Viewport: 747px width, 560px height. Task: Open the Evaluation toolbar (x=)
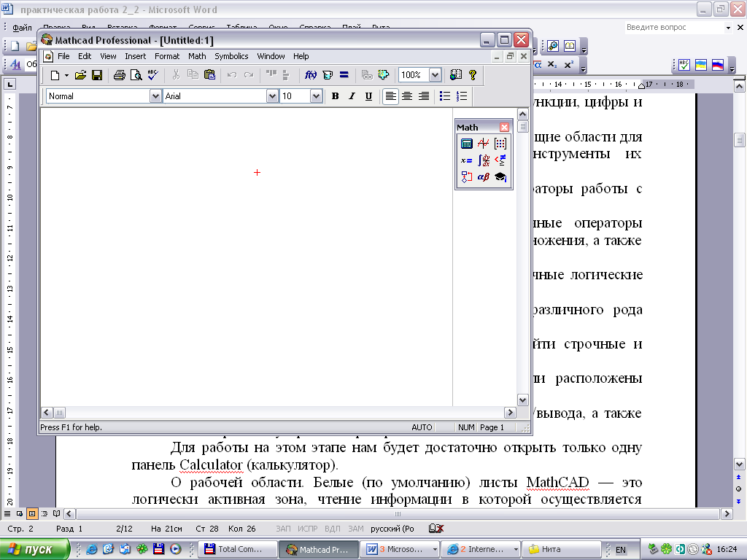466,160
